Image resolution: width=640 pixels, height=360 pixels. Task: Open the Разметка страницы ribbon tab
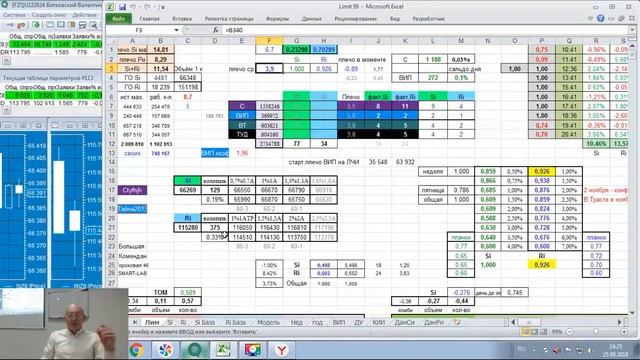pyautogui.click(x=229, y=19)
